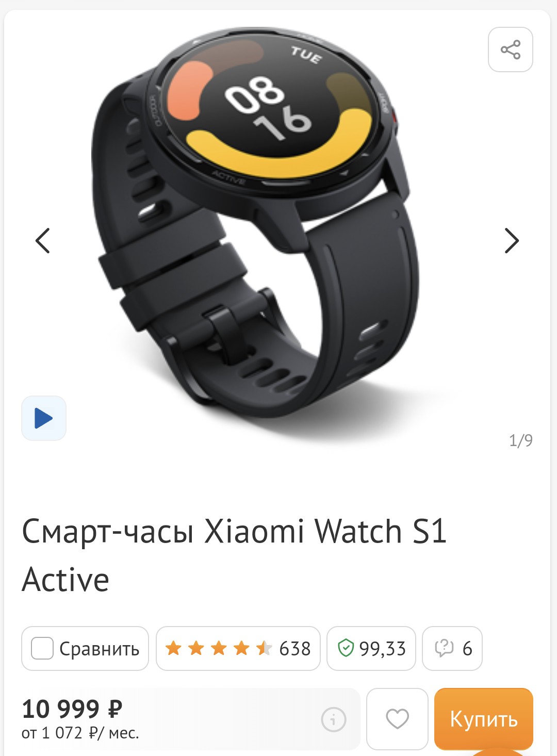This screenshot has width=557, height=756.
Task: Tap the green shield rating 99,33
Action: [x=371, y=648]
